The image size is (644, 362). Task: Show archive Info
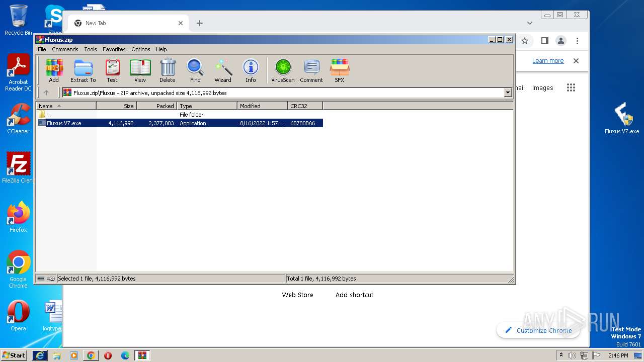coord(251,71)
